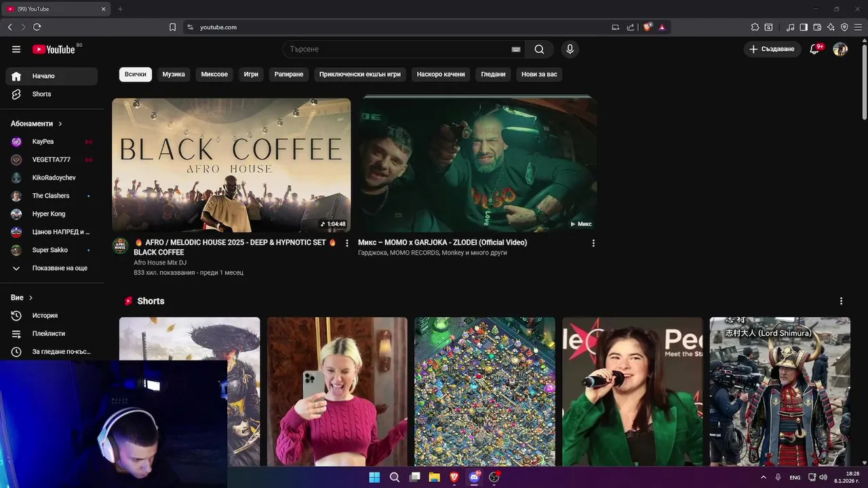Open the Leo AI sparkle icon

[831, 27]
